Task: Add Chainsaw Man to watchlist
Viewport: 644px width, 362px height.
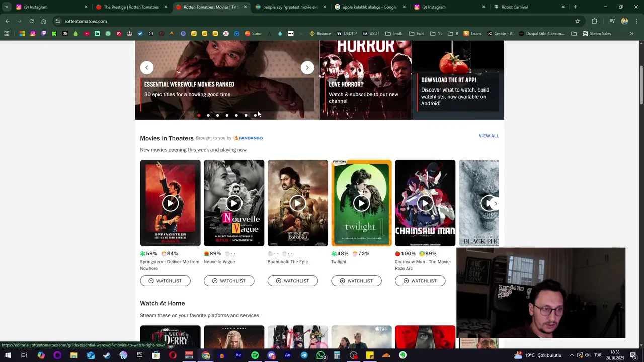Action: coord(420,281)
